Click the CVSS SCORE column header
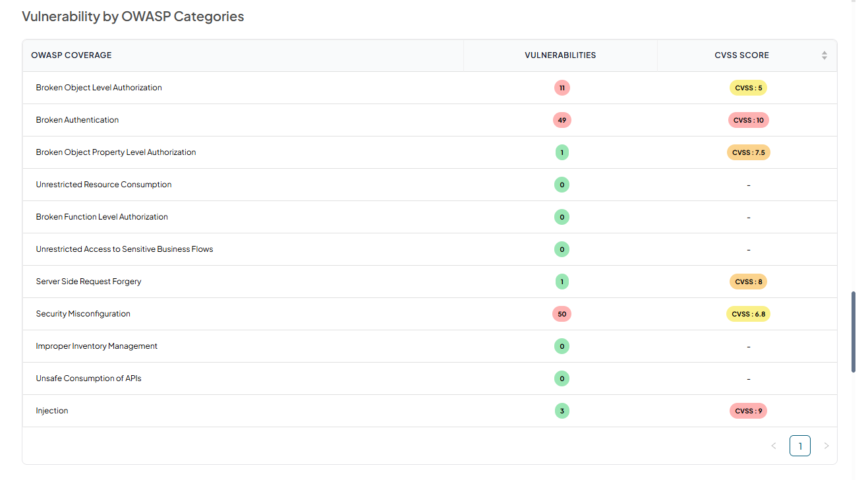Screen dimensions: 868x480 point(747,55)
